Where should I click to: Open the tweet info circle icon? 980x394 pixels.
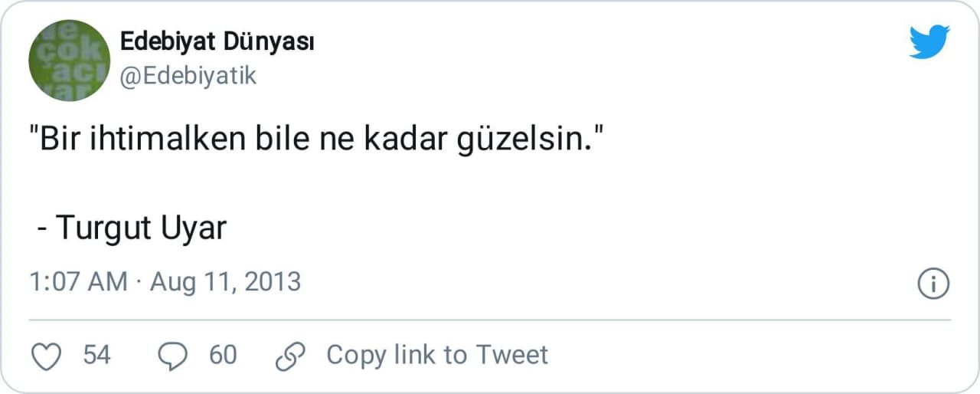click(933, 284)
